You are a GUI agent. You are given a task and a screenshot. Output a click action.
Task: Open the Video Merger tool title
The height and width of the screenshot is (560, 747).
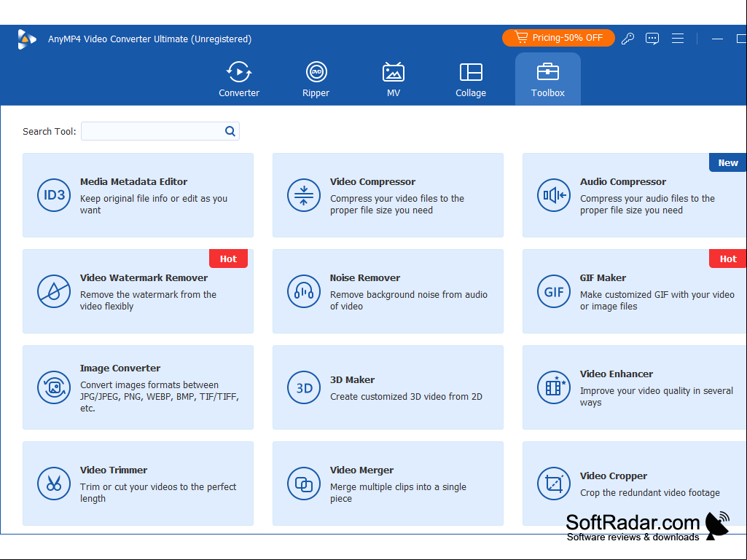(x=361, y=470)
